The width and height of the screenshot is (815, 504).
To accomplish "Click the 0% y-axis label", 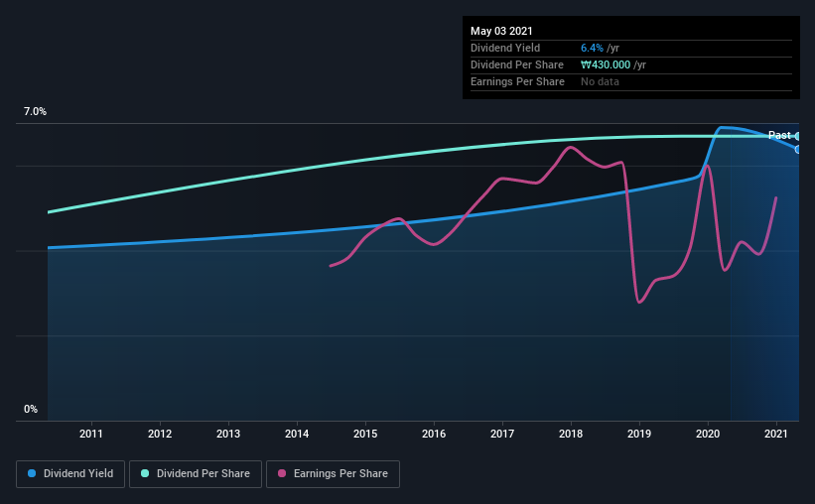I will (x=31, y=410).
